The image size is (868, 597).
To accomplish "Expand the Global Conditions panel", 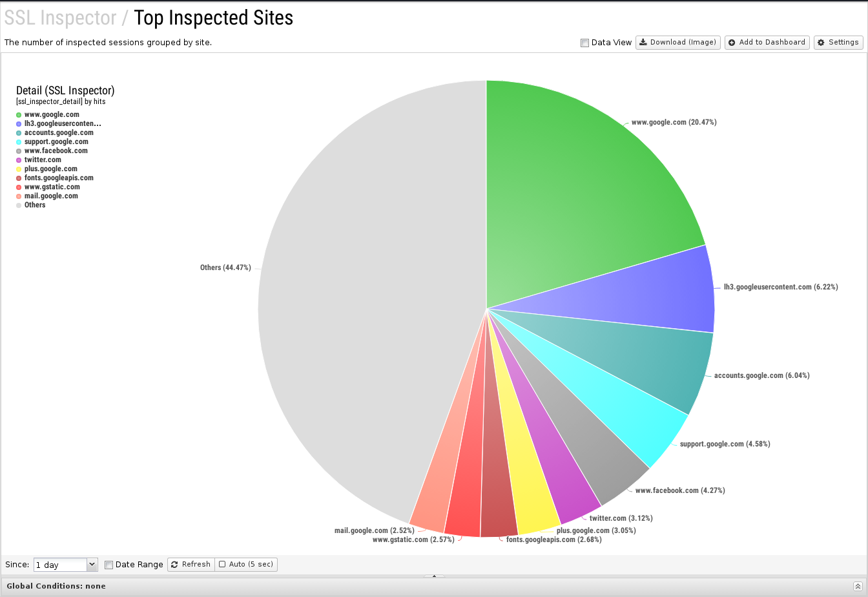I will 857,586.
